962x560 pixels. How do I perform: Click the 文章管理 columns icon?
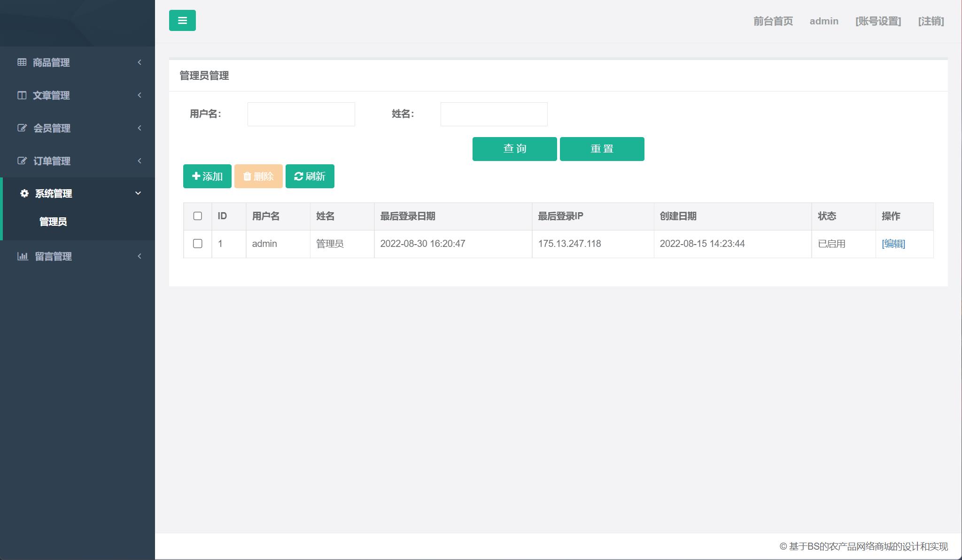tap(22, 95)
